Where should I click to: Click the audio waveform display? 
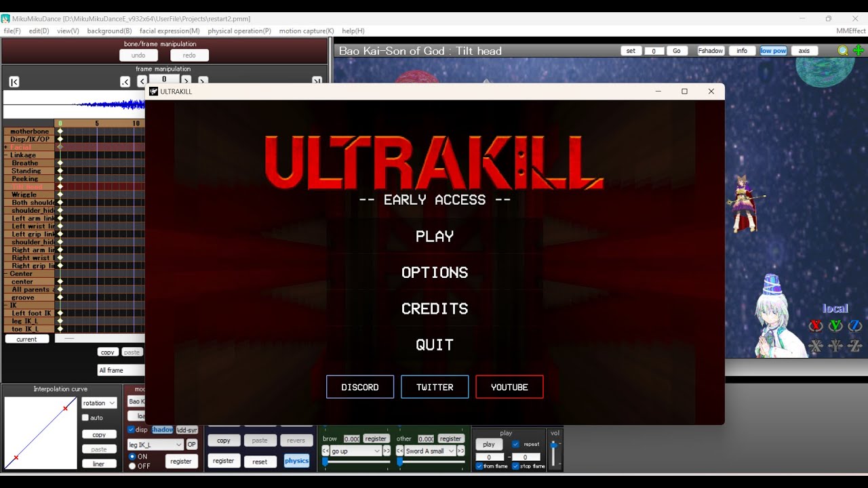tap(75, 104)
